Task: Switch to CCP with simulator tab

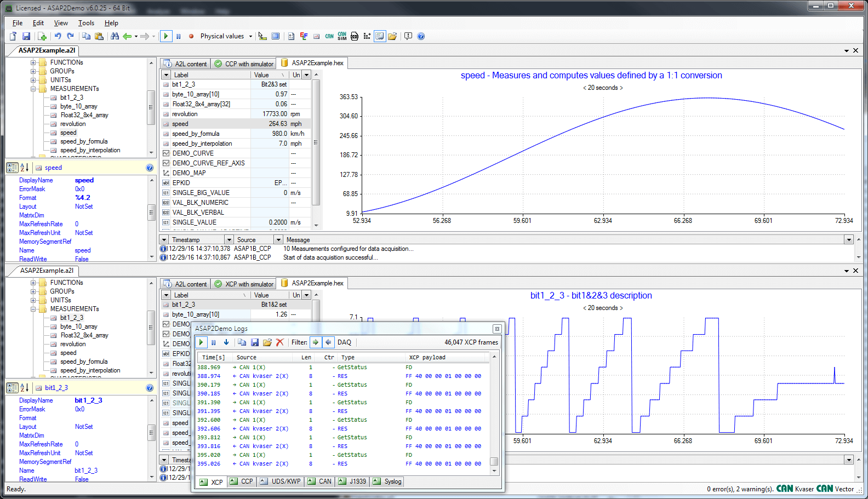Action: 244,64
